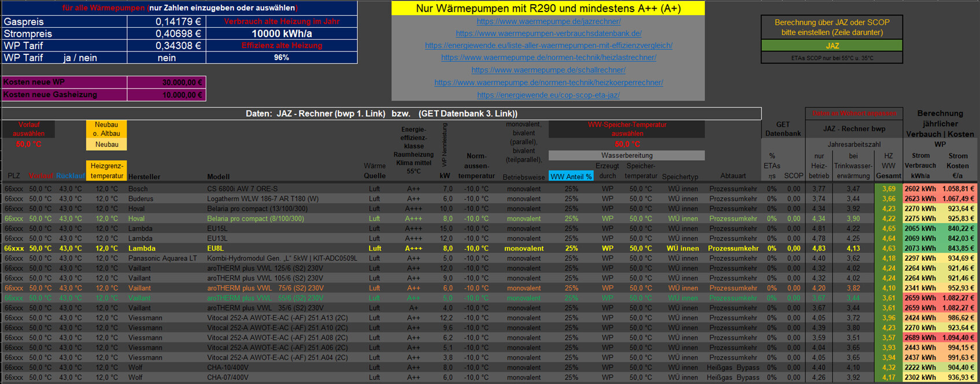The image size is (980, 384).
Task: Click the Kosten neue WP 30.000,00 € cell
Action: (x=167, y=83)
